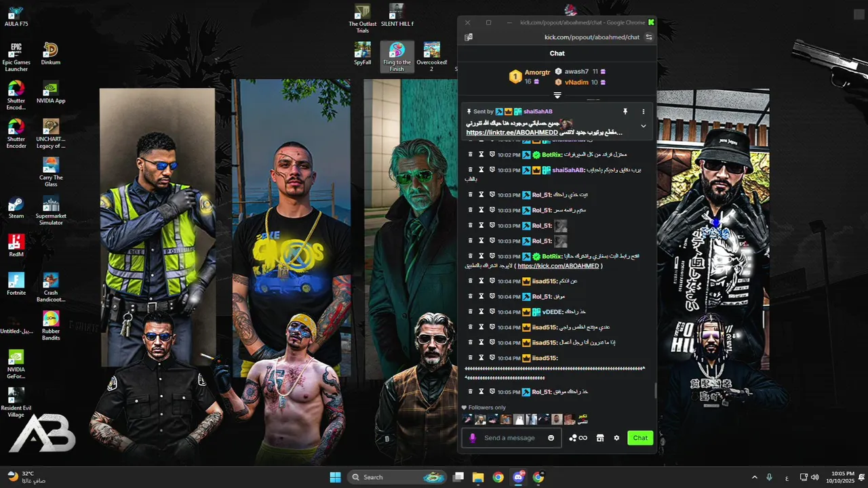Open Windows Start menu
This screenshot has width=868, height=488.
coord(335,477)
